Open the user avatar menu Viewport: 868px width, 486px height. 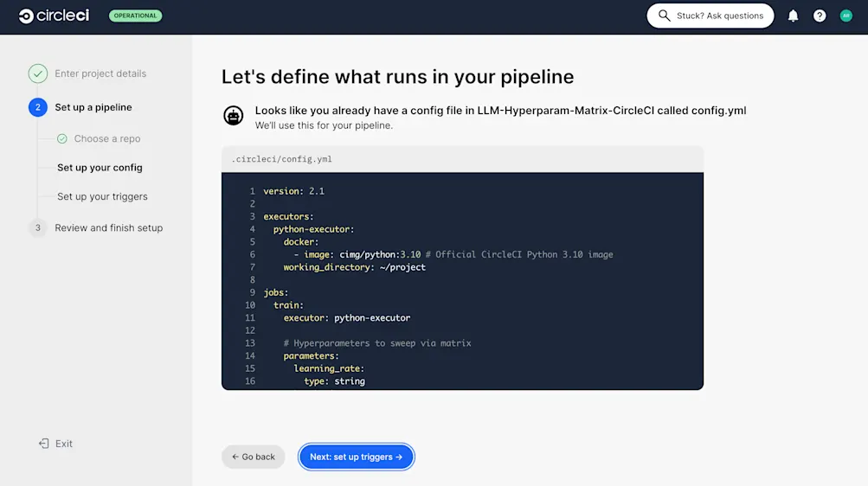tap(845, 16)
